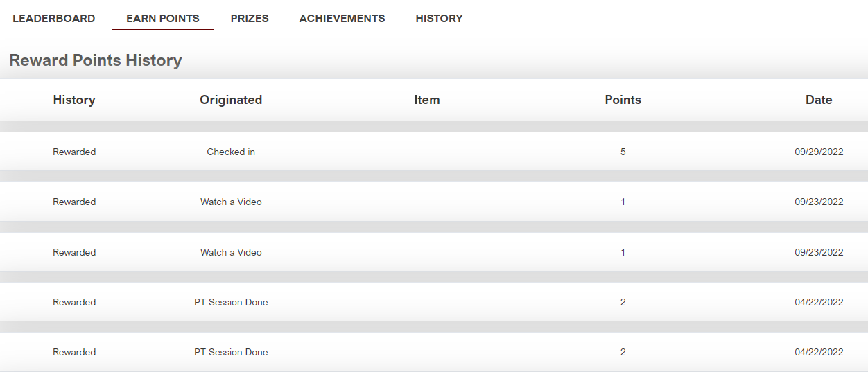Click the last PT Session Done entry
868x372 pixels.
click(x=231, y=352)
